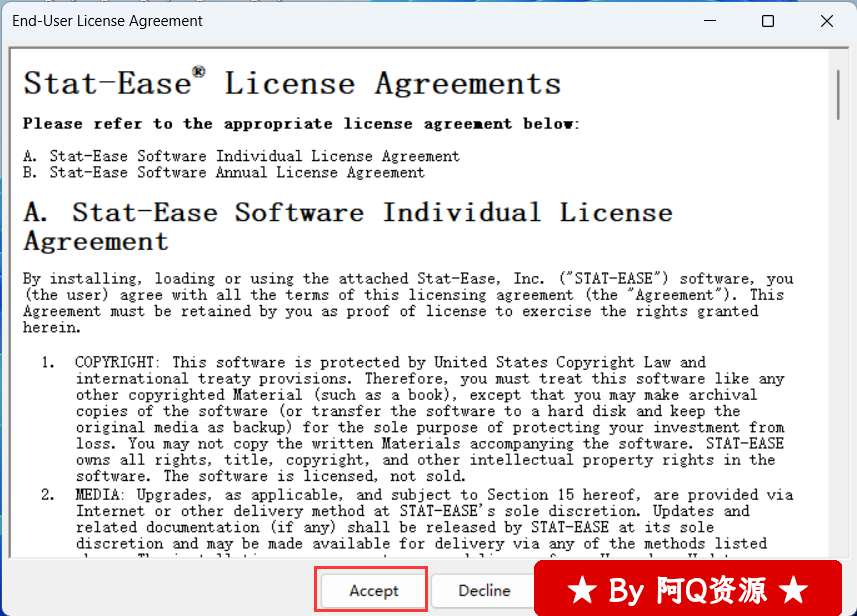Click the right star in the red banner

pyautogui.click(x=793, y=591)
